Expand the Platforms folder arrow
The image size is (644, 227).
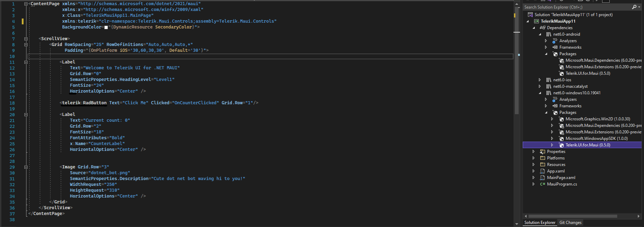[533, 158]
